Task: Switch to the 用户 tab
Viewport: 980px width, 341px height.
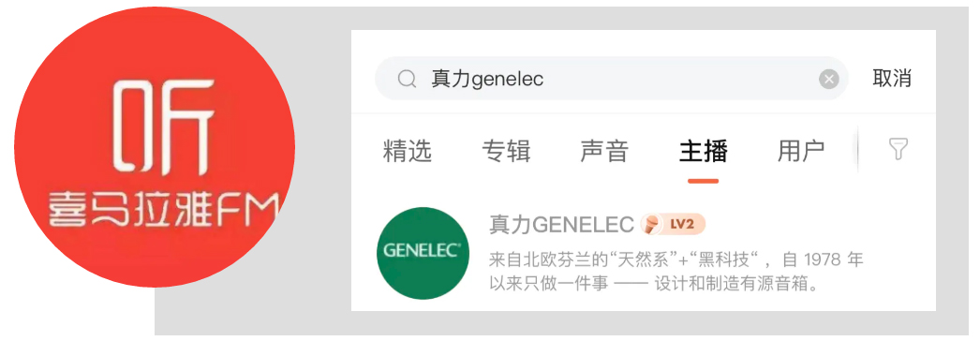Action: [801, 151]
